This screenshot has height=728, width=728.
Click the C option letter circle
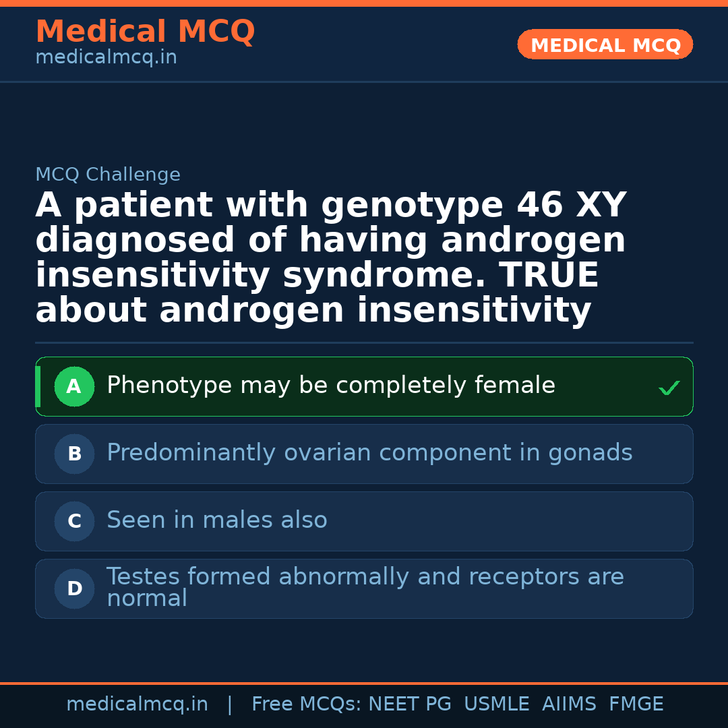point(74,522)
